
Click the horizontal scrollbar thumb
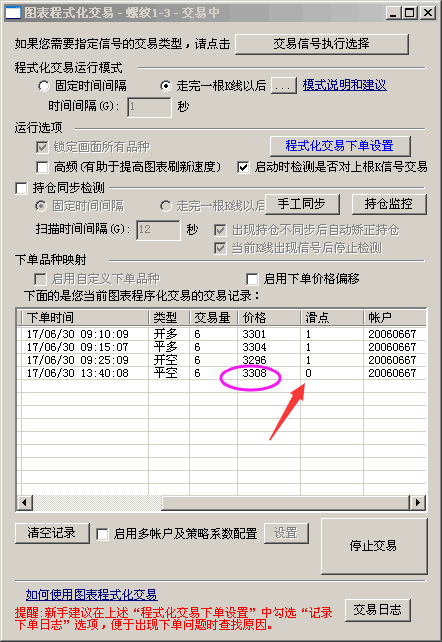tap(286, 502)
